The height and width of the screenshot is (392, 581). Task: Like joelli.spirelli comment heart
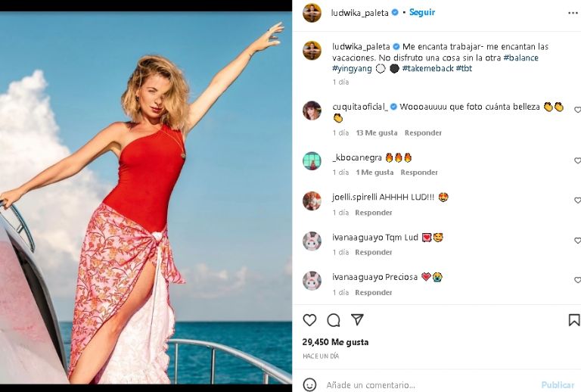[x=577, y=201]
